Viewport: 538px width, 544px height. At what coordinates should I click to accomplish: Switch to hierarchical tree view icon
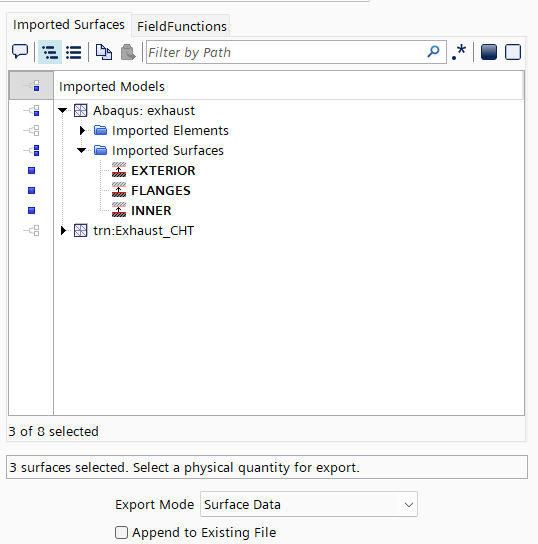point(50,52)
